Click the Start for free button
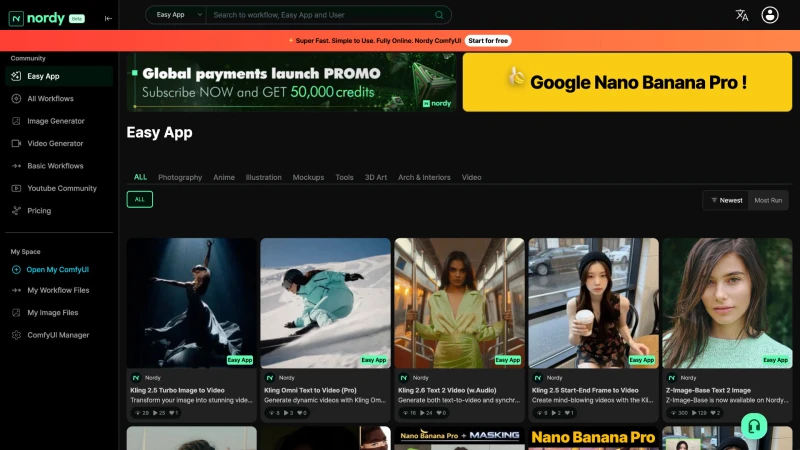The width and height of the screenshot is (800, 450). (x=488, y=40)
